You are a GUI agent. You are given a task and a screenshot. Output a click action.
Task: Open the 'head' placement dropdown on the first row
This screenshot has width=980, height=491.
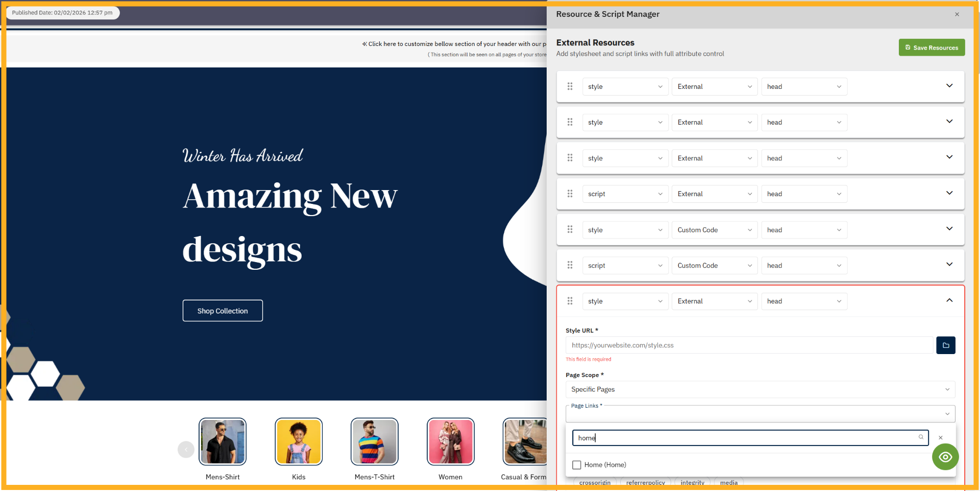point(804,86)
